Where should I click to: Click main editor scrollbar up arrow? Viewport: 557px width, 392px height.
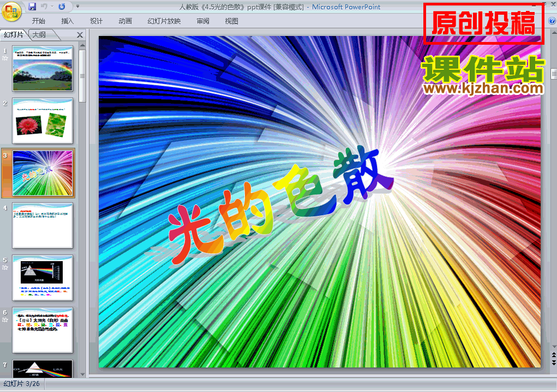(554, 32)
